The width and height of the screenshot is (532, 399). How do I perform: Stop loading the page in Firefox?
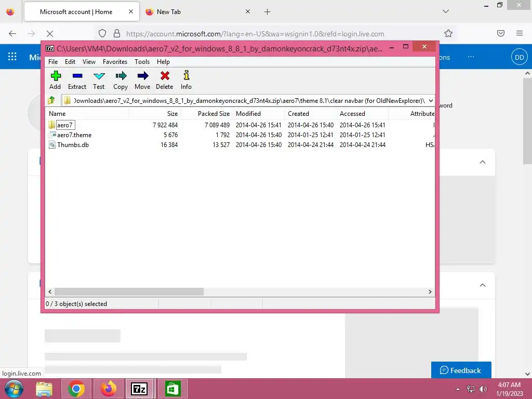(50, 34)
